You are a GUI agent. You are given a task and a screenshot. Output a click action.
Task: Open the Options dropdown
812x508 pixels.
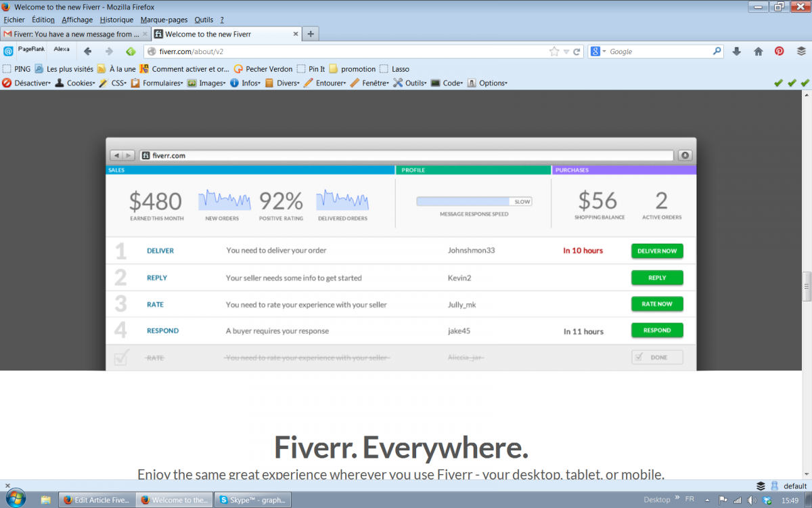pos(487,83)
